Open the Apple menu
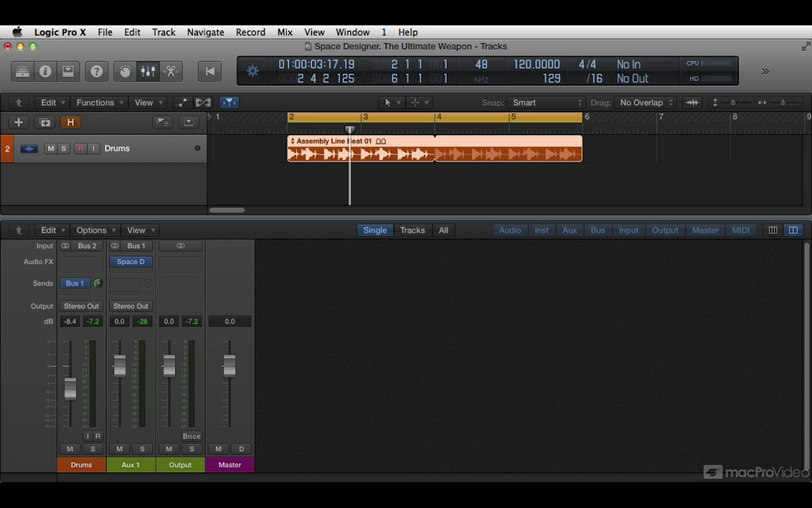The width and height of the screenshot is (812, 508). (17, 32)
